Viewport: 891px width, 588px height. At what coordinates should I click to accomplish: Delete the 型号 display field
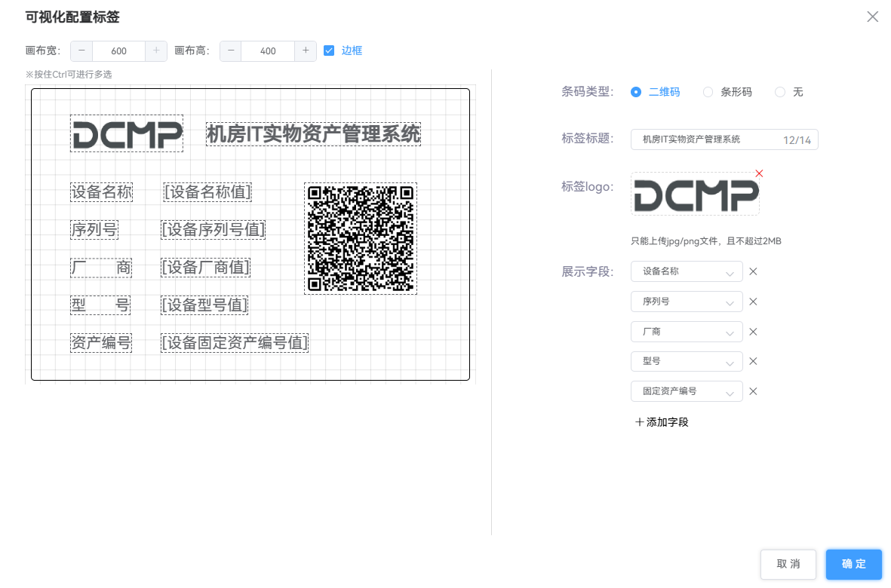point(753,361)
